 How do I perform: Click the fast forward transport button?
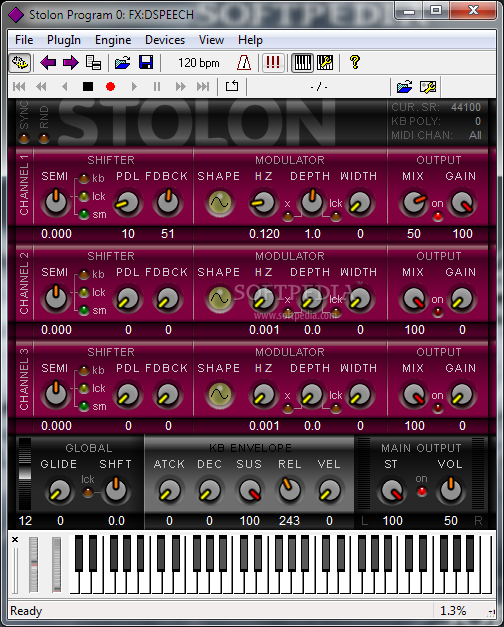click(180, 87)
